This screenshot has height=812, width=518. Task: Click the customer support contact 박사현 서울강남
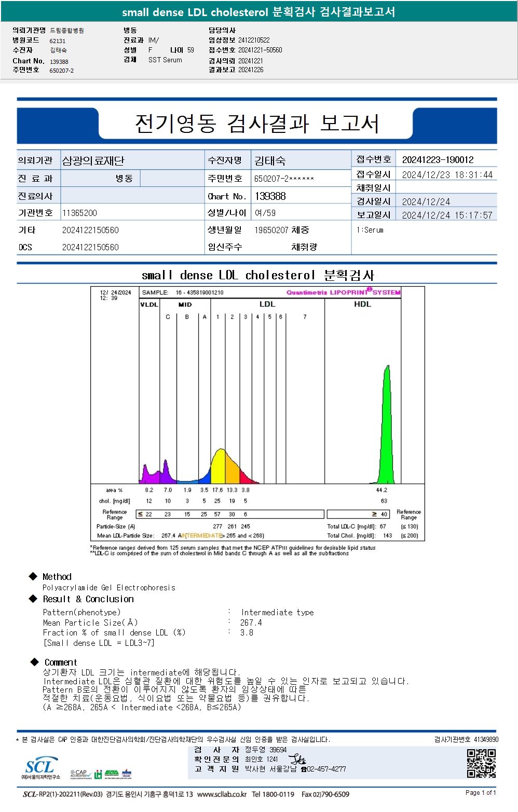click(270, 769)
